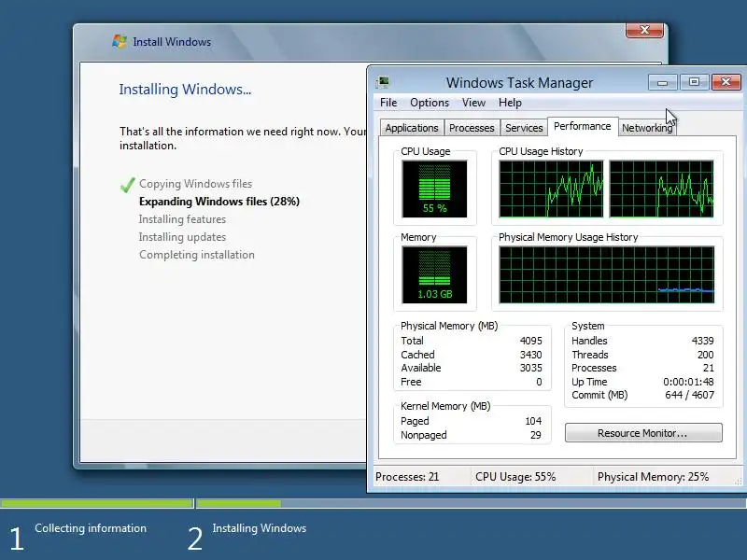Switch to the Networking tab

(647, 128)
